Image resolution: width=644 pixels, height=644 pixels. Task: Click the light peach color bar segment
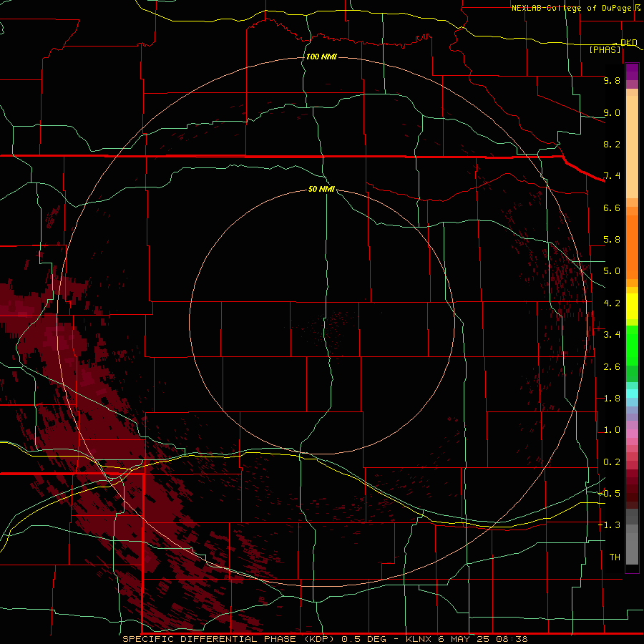point(632,147)
